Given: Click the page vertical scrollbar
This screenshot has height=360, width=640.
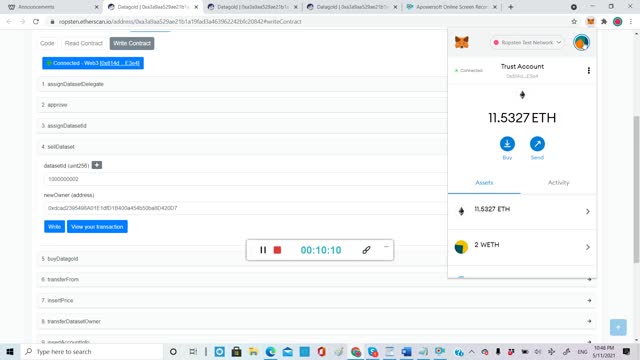Looking at the screenshot, I should click(636, 189).
